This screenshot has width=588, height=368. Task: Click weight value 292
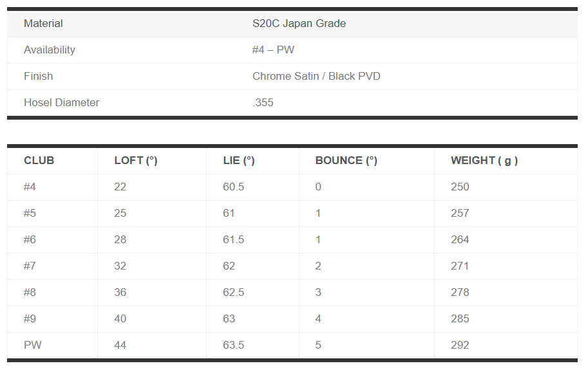tap(460, 345)
